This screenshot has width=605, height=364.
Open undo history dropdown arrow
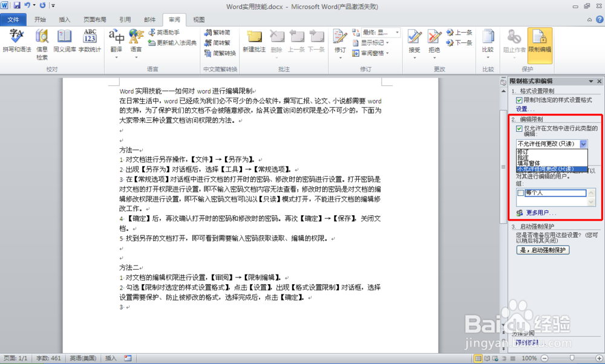pos(34,5)
